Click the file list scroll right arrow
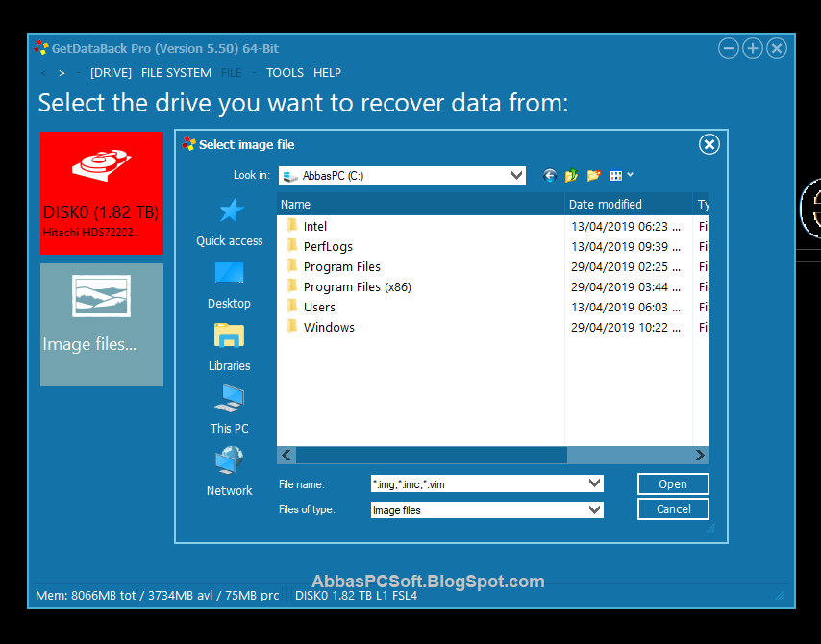 700,455
